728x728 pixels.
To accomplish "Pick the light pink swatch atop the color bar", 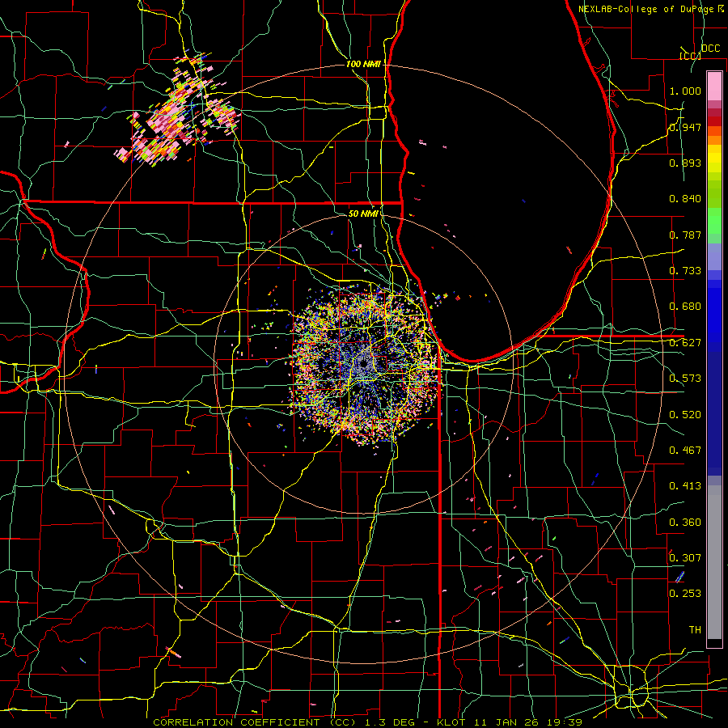I will pyautogui.click(x=714, y=86).
